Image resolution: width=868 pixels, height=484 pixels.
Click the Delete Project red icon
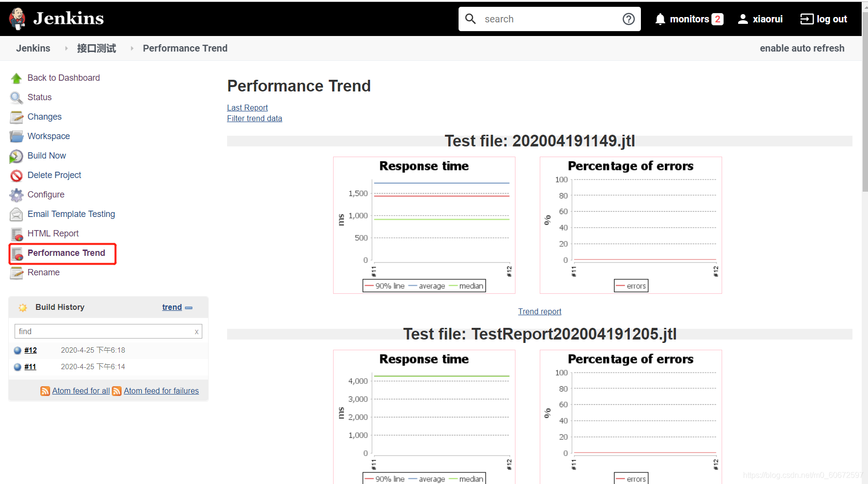(x=17, y=176)
